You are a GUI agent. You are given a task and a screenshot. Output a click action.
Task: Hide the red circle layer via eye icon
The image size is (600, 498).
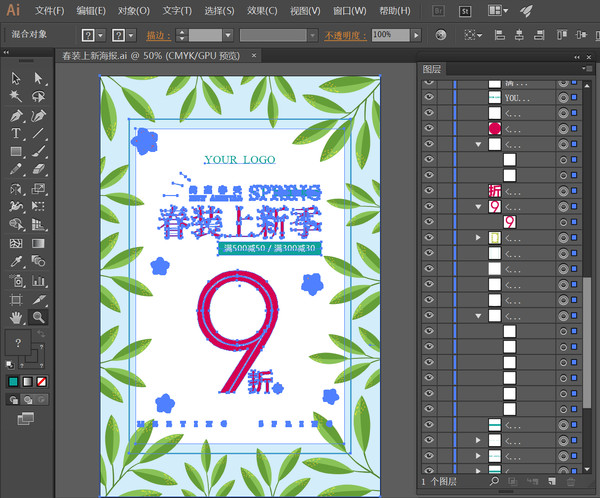coord(429,128)
